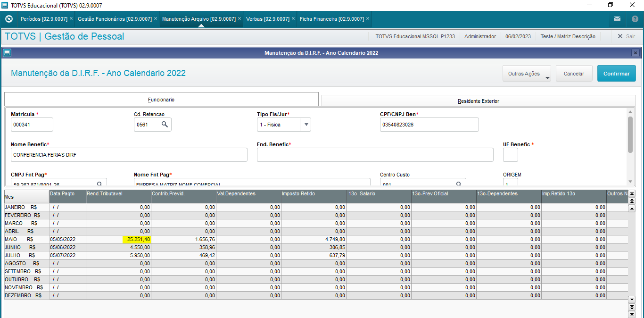This screenshot has height=318, width=644.
Task: Step grid scrollbar up one row
Action: click(632, 209)
